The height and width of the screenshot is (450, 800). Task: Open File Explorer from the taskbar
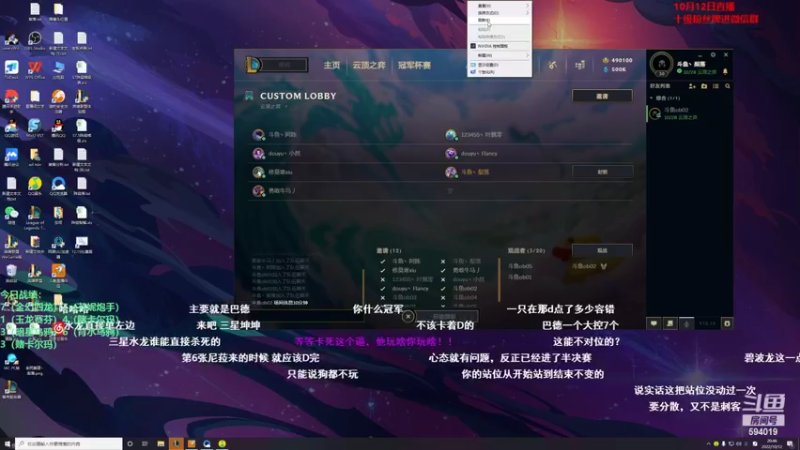pos(161,444)
